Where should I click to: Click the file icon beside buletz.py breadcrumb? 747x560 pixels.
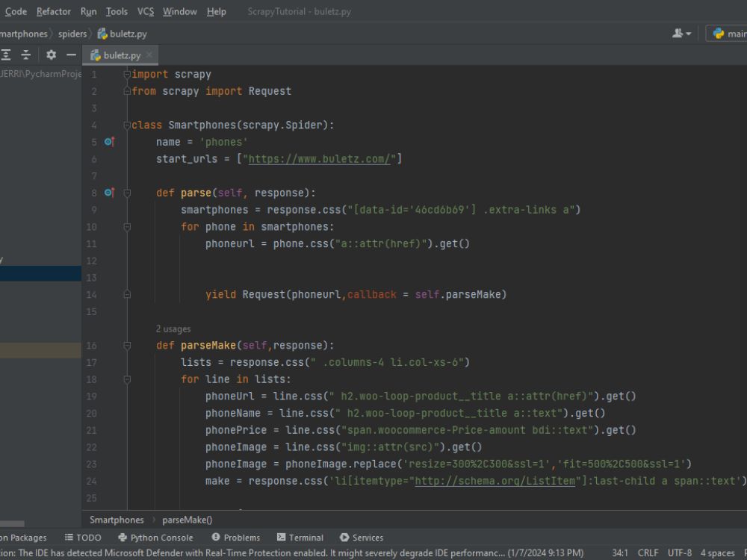pos(102,34)
